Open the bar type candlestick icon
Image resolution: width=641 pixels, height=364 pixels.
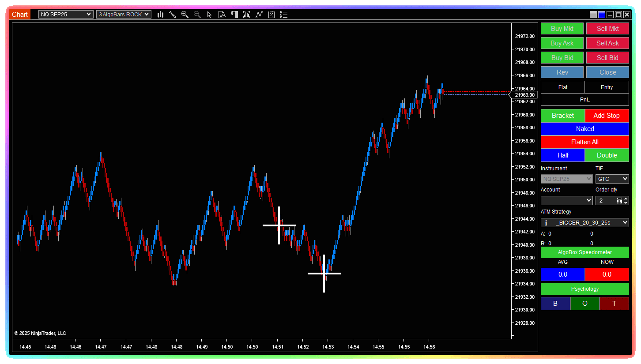tap(160, 15)
